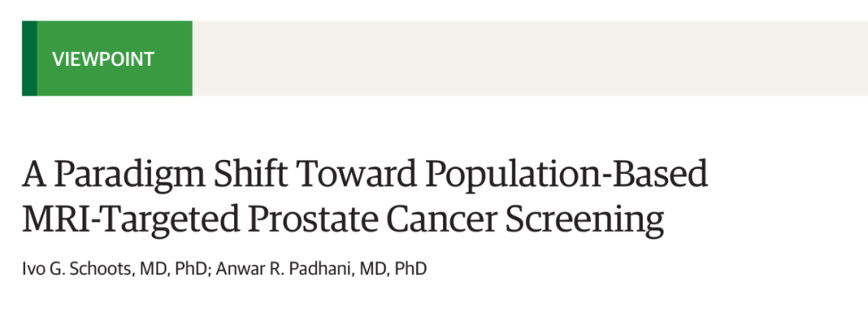Click the beige banner bar beside VIEWPOINT

coord(530,58)
